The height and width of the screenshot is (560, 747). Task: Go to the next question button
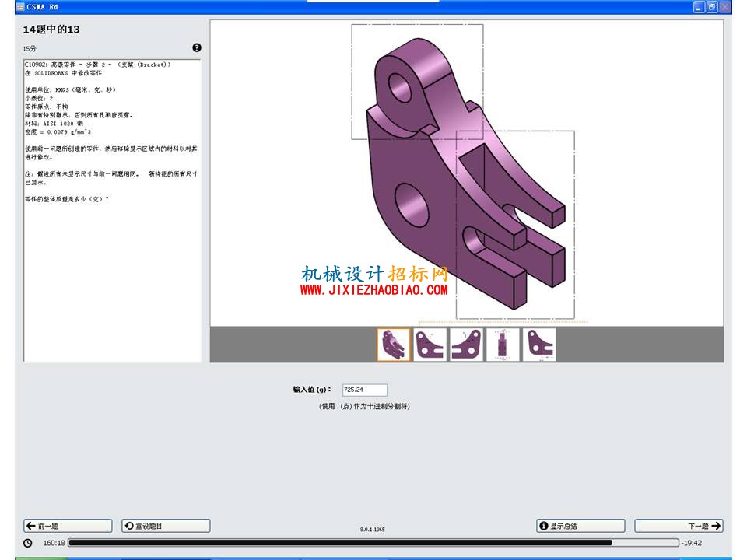[679, 526]
